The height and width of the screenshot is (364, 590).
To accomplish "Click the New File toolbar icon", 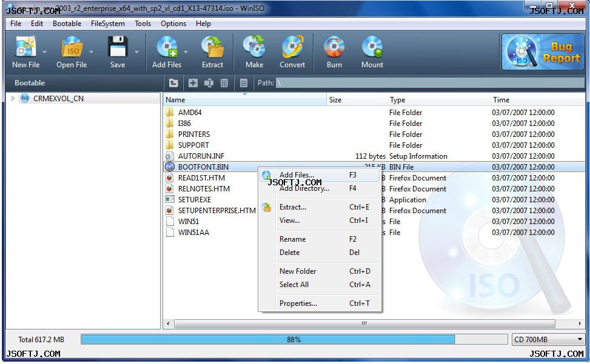I will tap(25, 47).
